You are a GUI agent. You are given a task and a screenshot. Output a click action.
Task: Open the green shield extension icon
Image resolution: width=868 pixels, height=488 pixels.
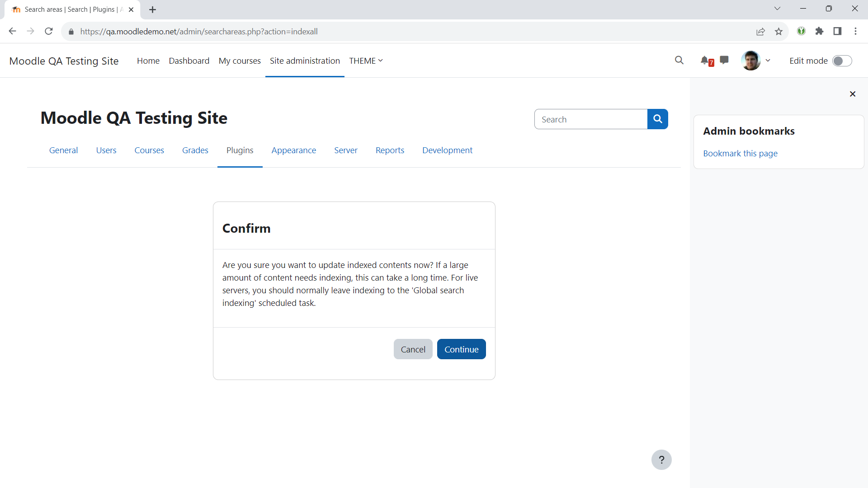click(x=801, y=31)
